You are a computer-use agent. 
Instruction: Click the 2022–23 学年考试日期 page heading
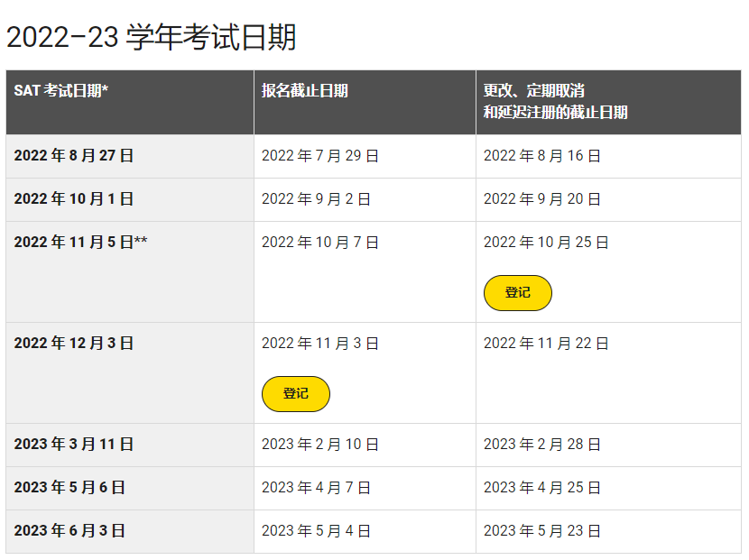tap(152, 37)
